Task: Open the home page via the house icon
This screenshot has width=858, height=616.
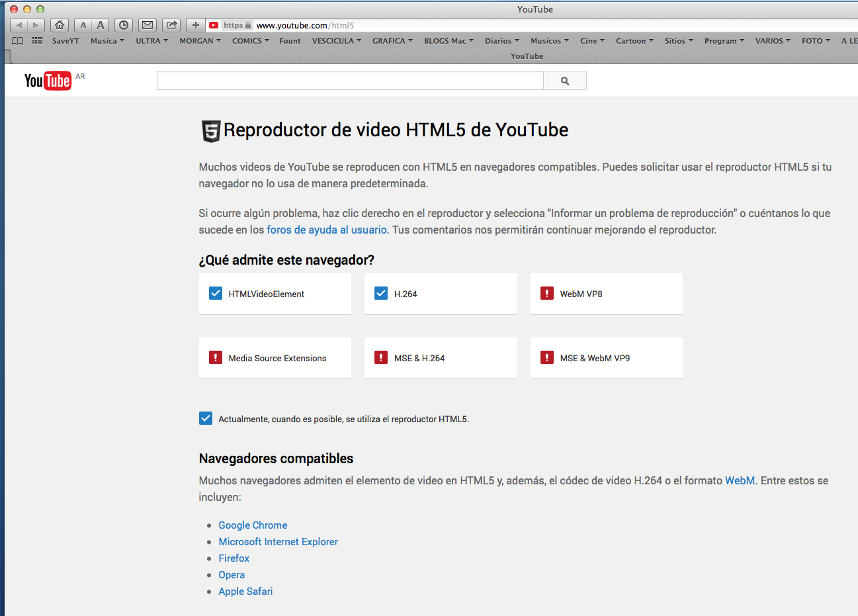Action: coord(60,25)
